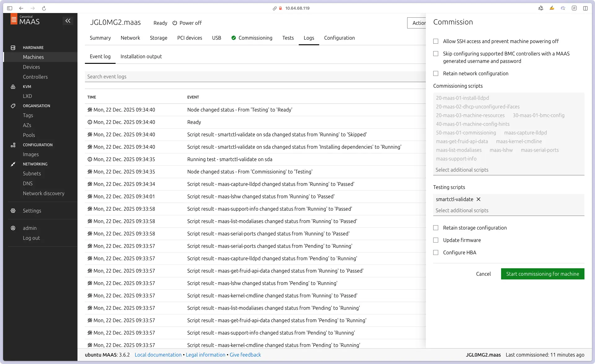This screenshot has height=364, width=595.
Task: Click the KVM section icon in the sidebar
Action: click(13, 87)
